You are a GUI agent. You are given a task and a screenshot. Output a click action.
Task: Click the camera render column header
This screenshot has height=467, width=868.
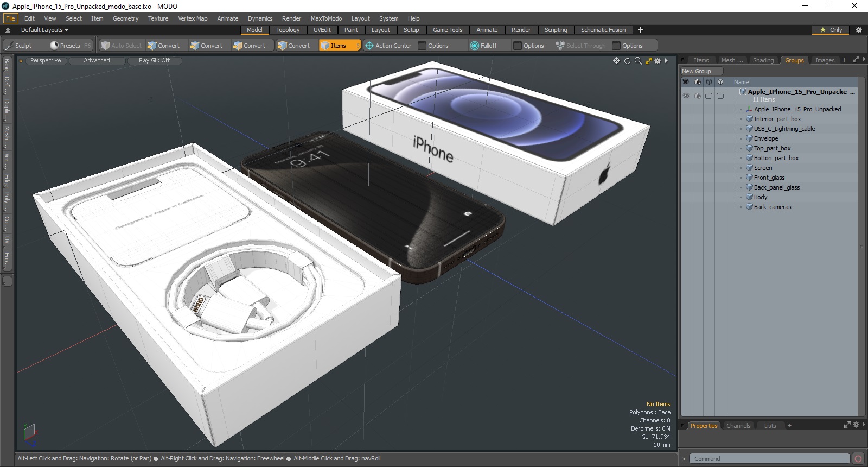coord(698,82)
